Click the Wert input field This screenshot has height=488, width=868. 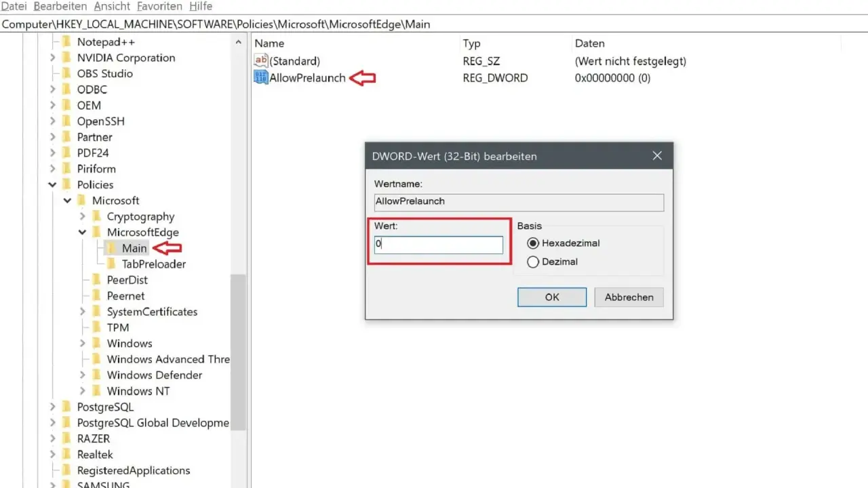[439, 245]
